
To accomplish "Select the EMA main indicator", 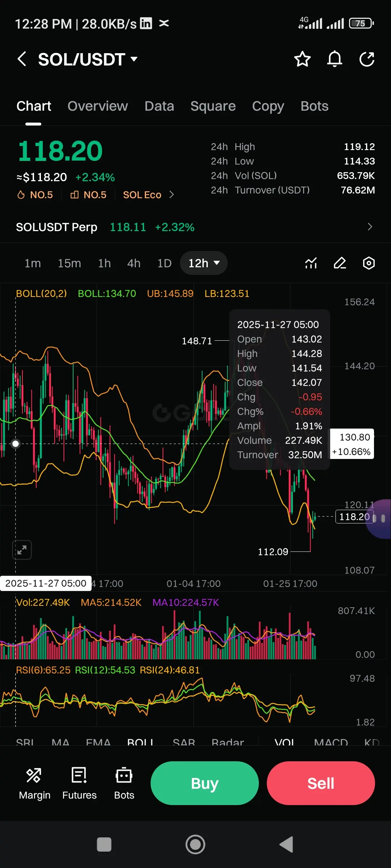I will coord(98,742).
